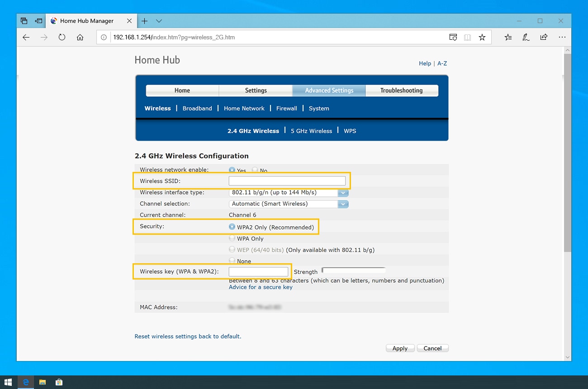Add page to favorites with star icon
The width and height of the screenshot is (588, 389).
click(482, 38)
